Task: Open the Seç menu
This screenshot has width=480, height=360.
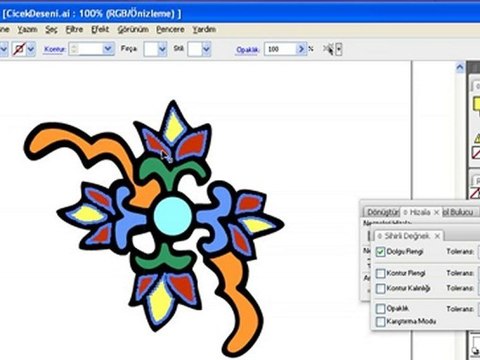Action: coord(51,30)
